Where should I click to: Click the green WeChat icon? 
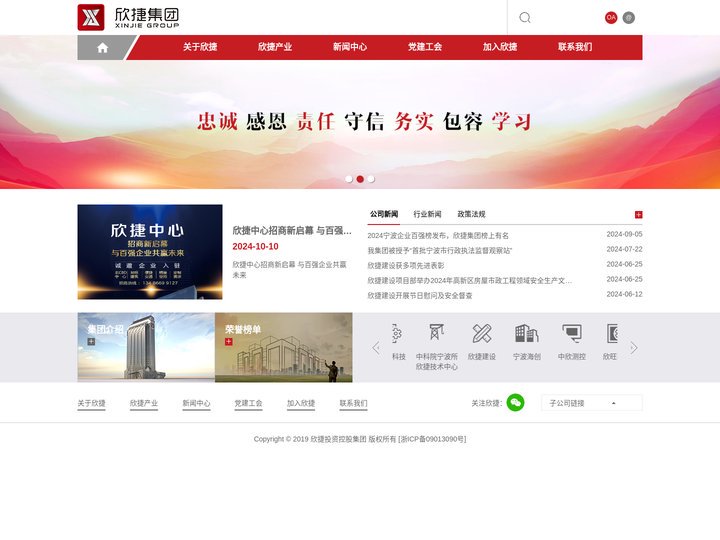[515, 403]
